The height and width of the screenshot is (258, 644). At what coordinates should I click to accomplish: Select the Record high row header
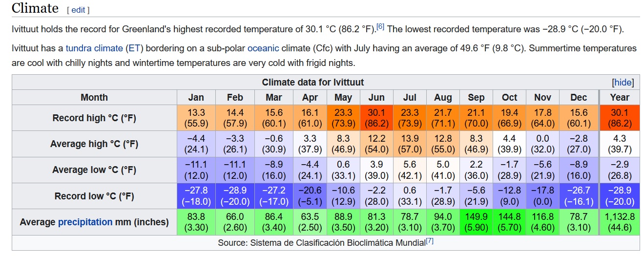[94, 118]
